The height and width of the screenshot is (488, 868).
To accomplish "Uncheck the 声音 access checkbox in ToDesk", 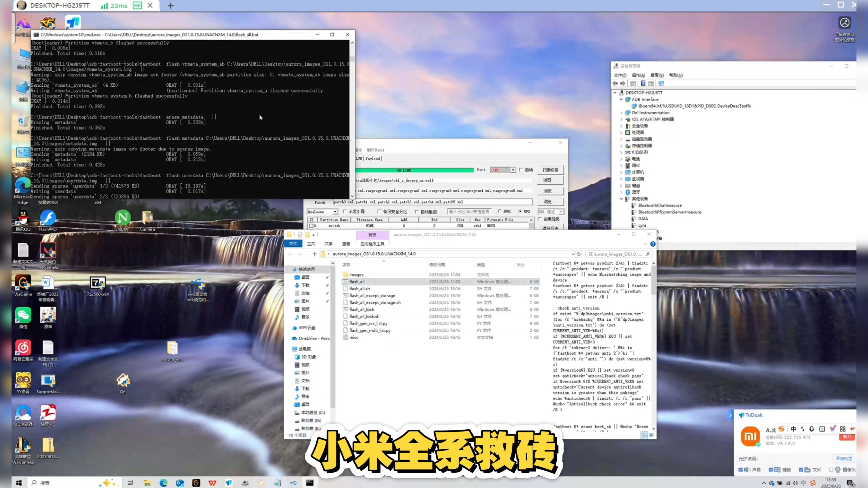I will pyautogui.click(x=741, y=469).
